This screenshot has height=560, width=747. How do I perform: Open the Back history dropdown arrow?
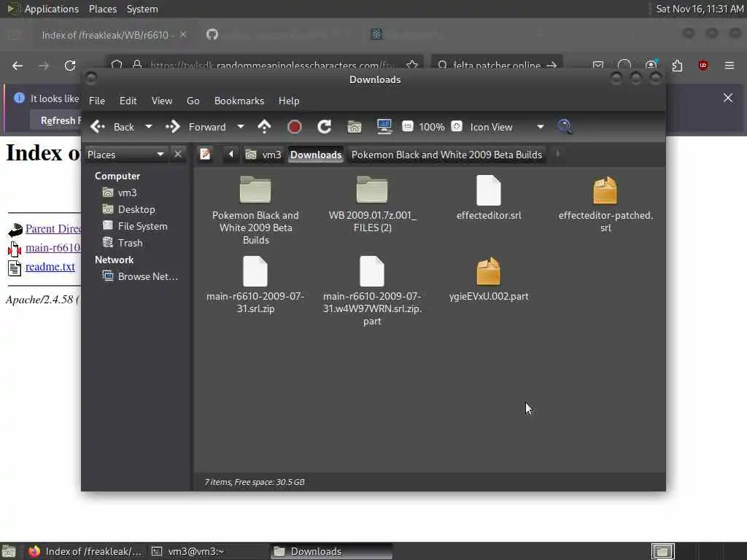coord(149,127)
